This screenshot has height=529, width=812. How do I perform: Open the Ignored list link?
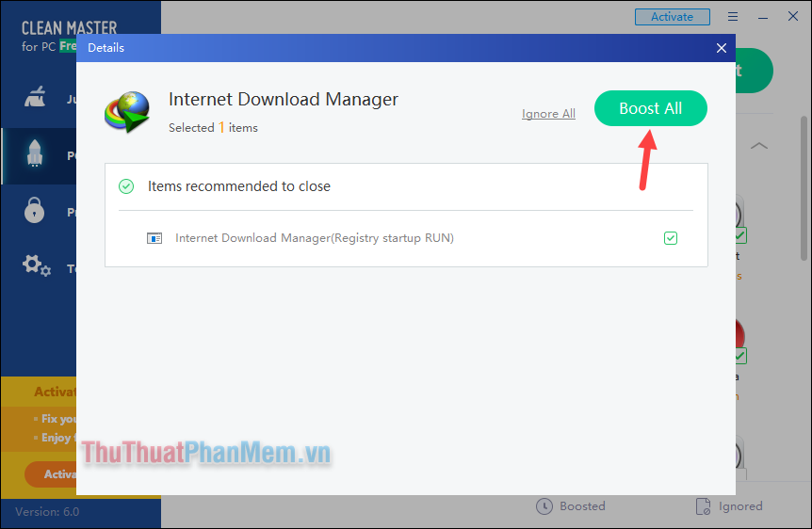click(740, 506)
